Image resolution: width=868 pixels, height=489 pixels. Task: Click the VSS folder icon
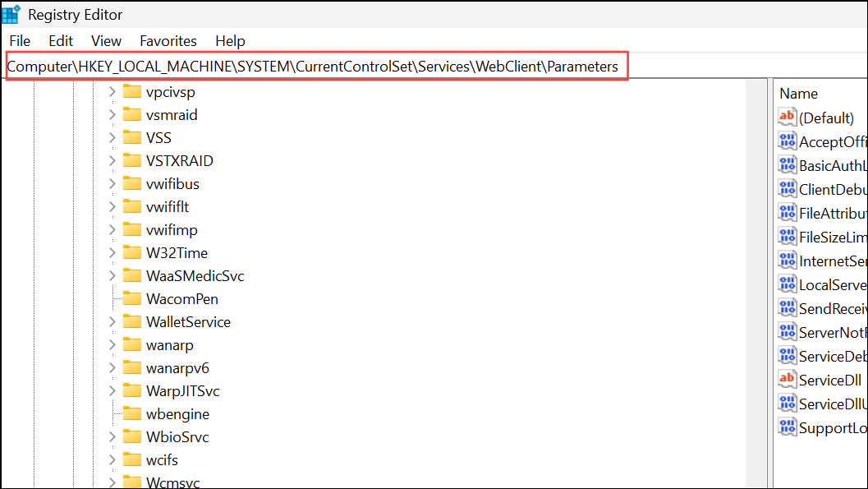(x=132, y=138)
